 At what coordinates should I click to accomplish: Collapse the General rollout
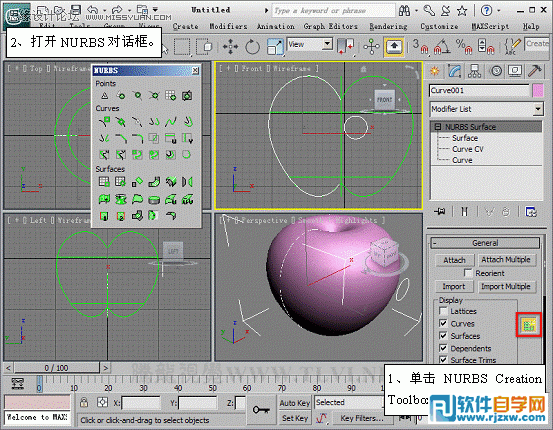click(x=485, y=243)
